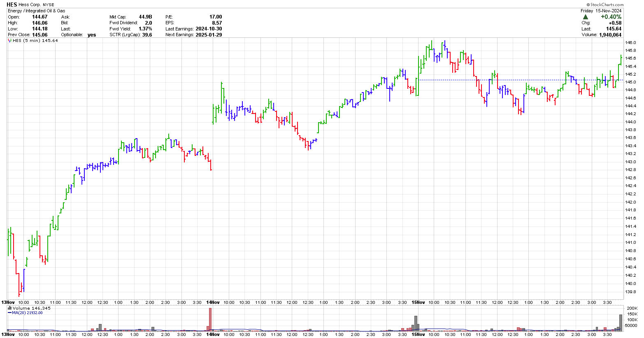
Task: Click the 144.0 price axis label
Action: click(631, 122)
